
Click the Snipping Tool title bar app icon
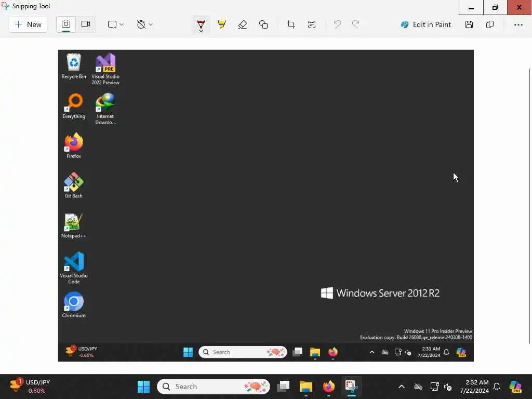[5, 6]
